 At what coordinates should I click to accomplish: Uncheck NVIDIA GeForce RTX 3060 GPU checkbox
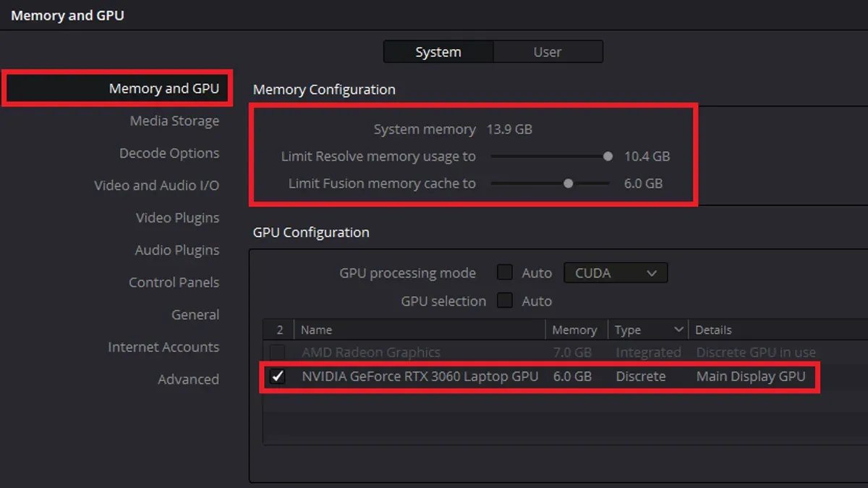click(x=278, y=376)
